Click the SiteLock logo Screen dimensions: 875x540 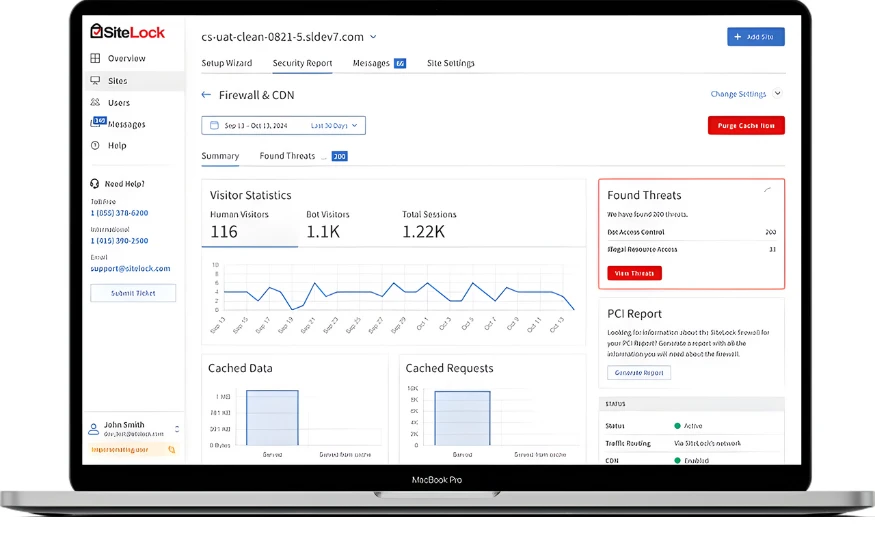pos(127,32)
